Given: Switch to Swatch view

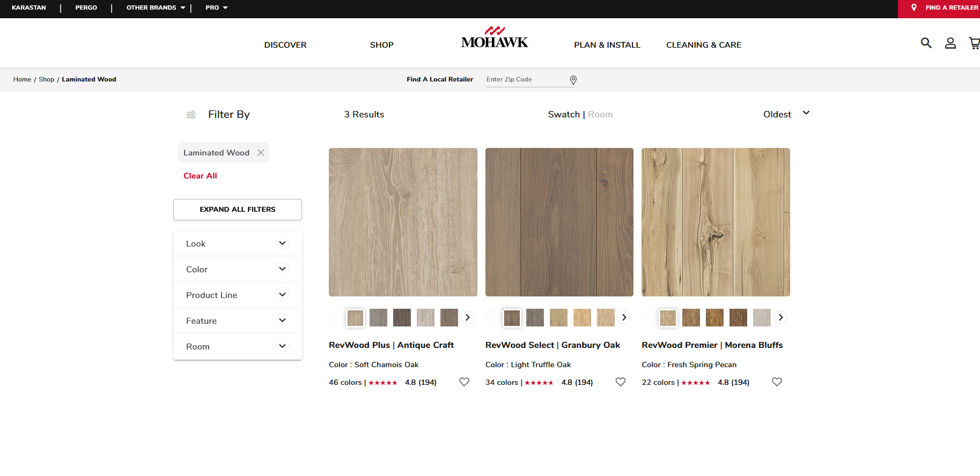Looking at the screenshot, I should click(564, 114).
